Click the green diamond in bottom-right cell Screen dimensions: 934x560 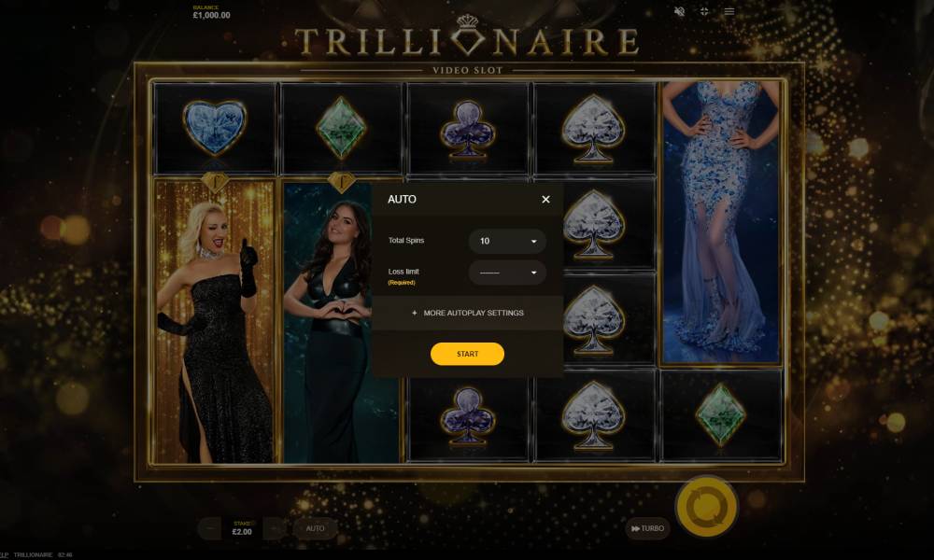point(721,414)
